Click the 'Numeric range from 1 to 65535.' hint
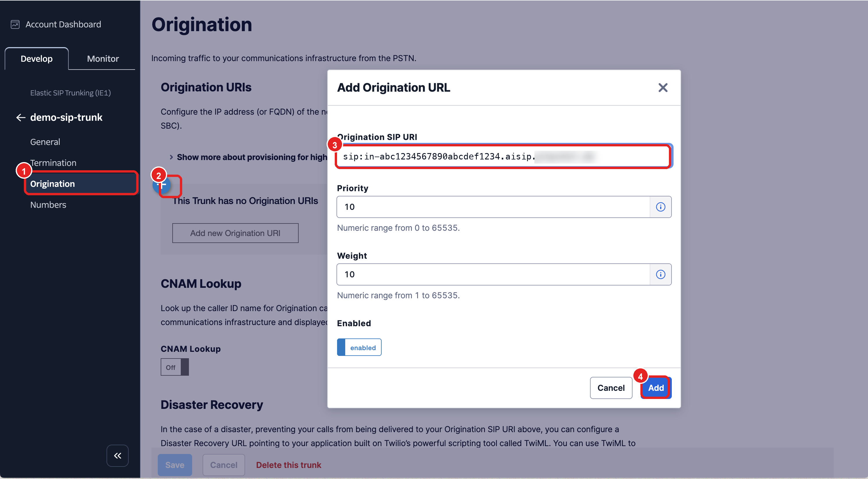Image resolution: width=868 pixels, height=479 pixels. (x=398, y=295)
